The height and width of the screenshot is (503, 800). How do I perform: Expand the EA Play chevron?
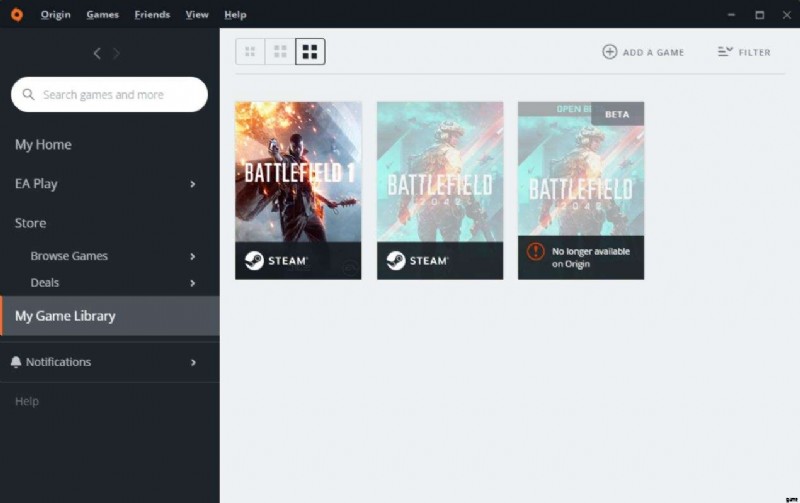pos(192,184)
